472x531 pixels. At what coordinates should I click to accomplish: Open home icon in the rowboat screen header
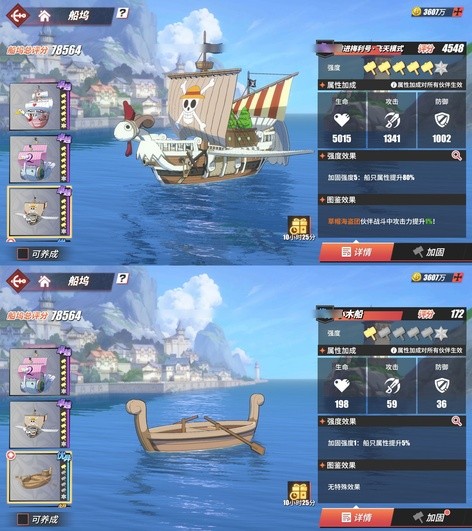pos(44,281)
